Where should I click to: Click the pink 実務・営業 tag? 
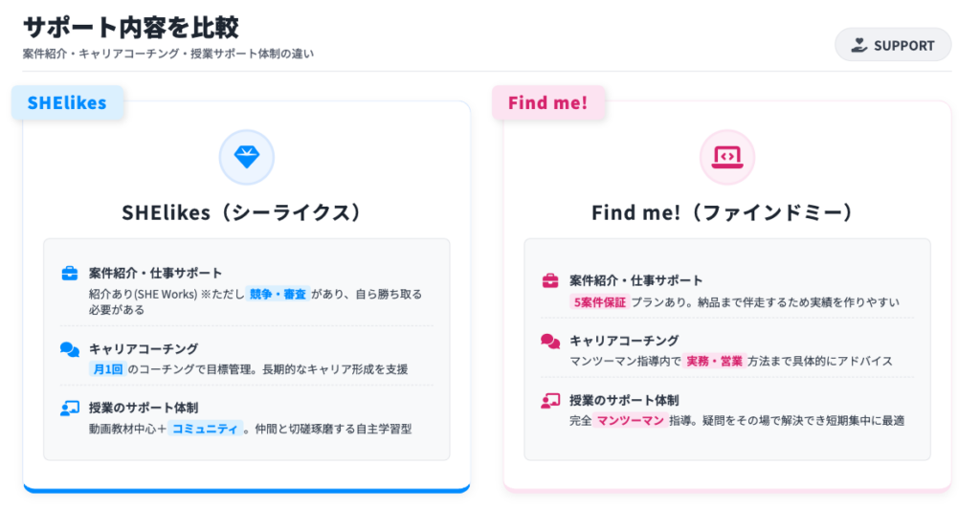pyautogui.click(x=714, y=361)
